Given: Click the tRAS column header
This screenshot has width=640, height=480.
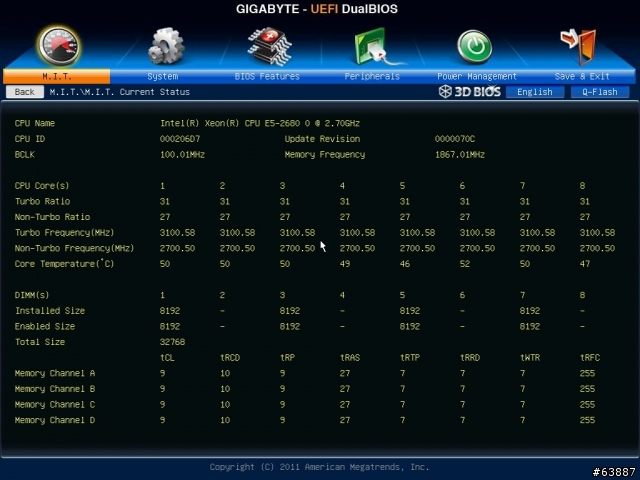Looking at the screenshot, I should [350, 358].
